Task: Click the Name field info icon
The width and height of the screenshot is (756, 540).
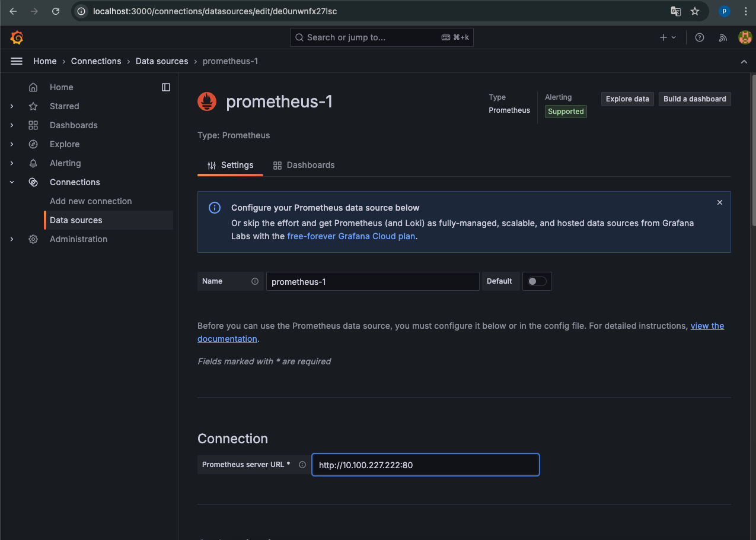Action: pos(255,281)
